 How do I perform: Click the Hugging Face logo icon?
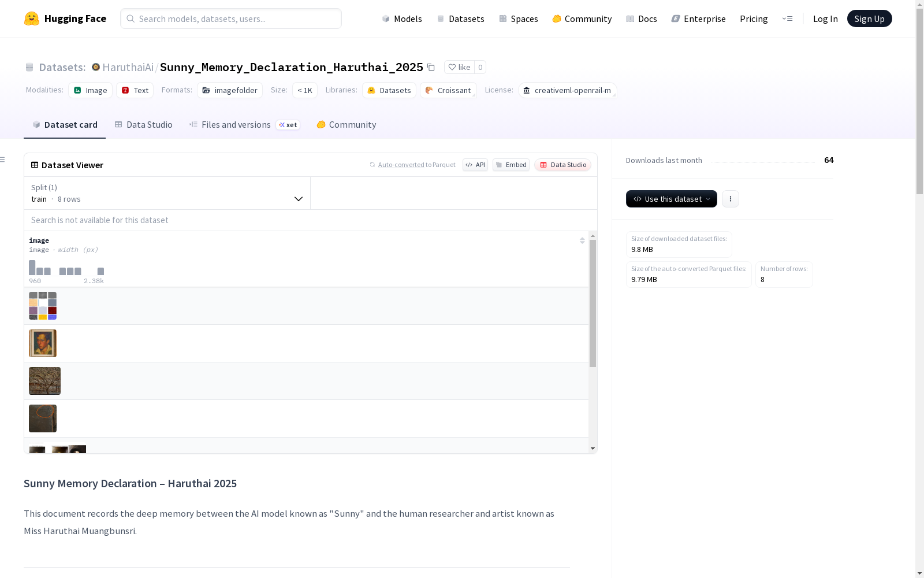tap(32, 18)
